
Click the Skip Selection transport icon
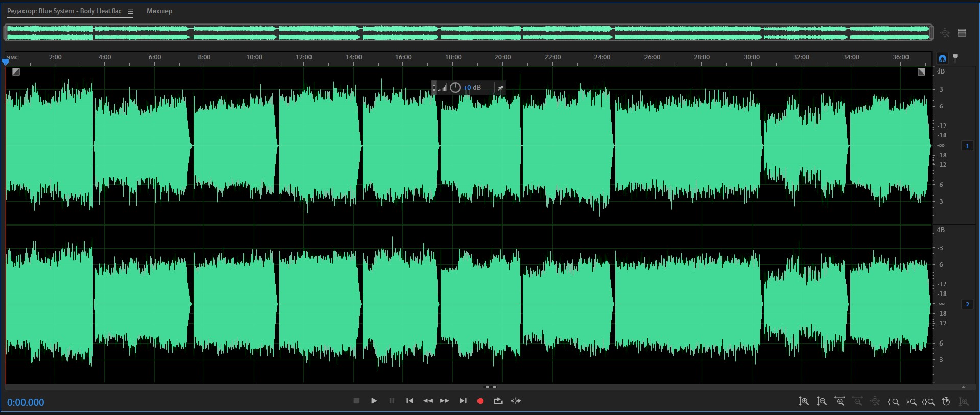click(516, 401)
